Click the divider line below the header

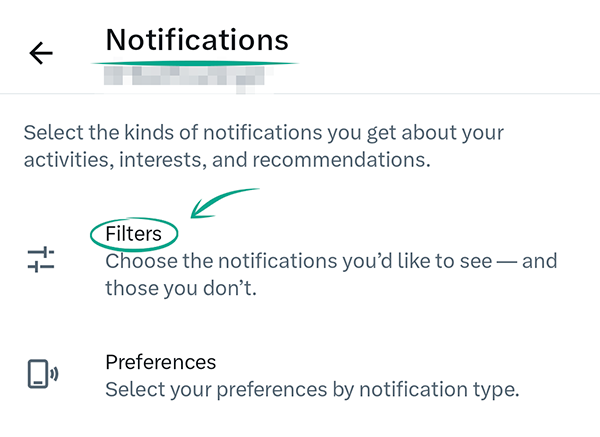coord(300,94)
